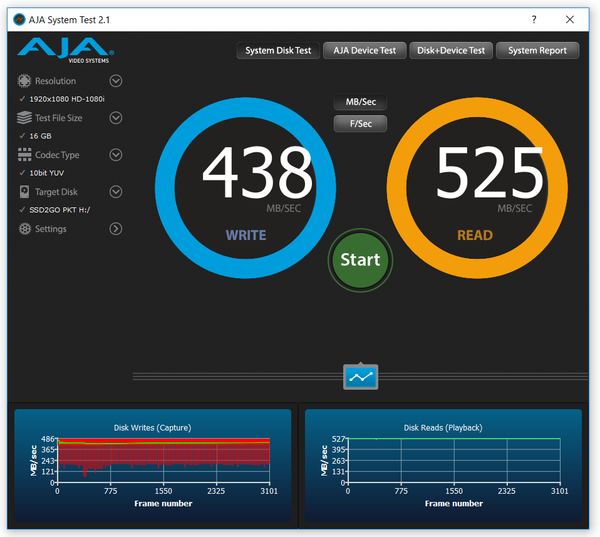Click the Codec Type grid icon
The width and height of the screenshot is (600, 537).
point(24,155)
